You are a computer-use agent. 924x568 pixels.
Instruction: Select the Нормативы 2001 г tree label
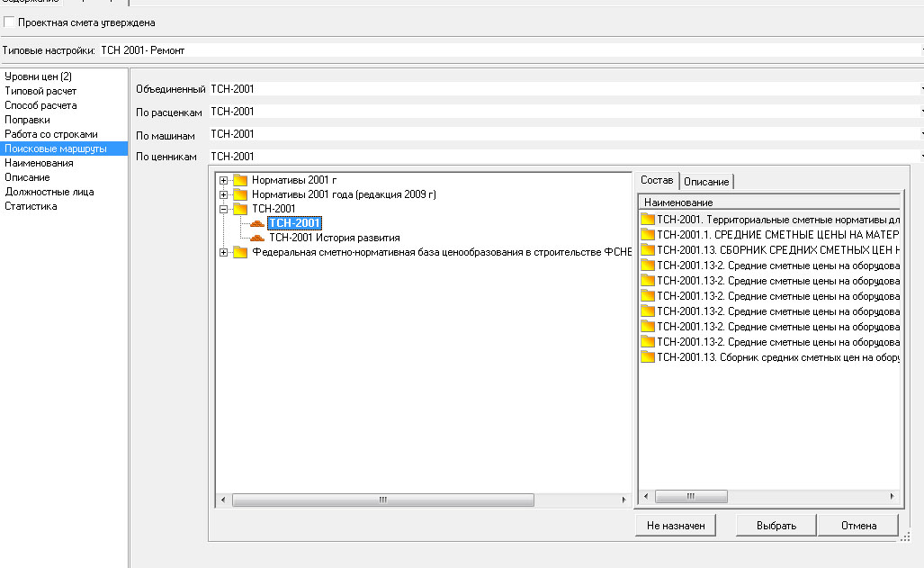pyautogui.click(x=294, y=180)
